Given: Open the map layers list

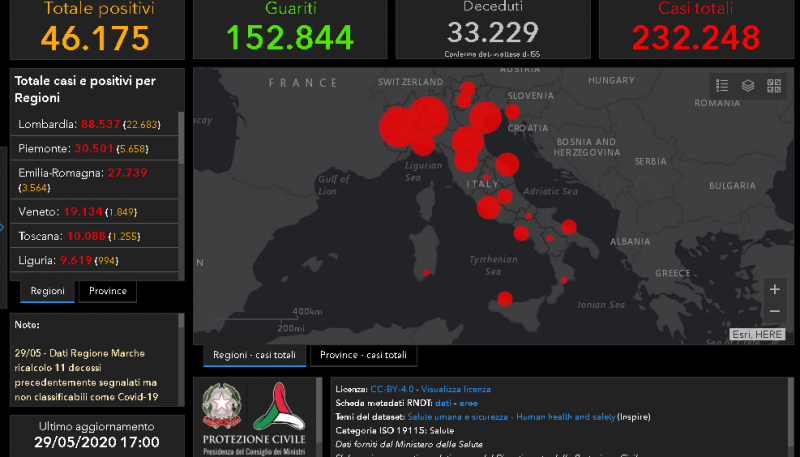Looking at the screenshot, I should pos(748,86).
